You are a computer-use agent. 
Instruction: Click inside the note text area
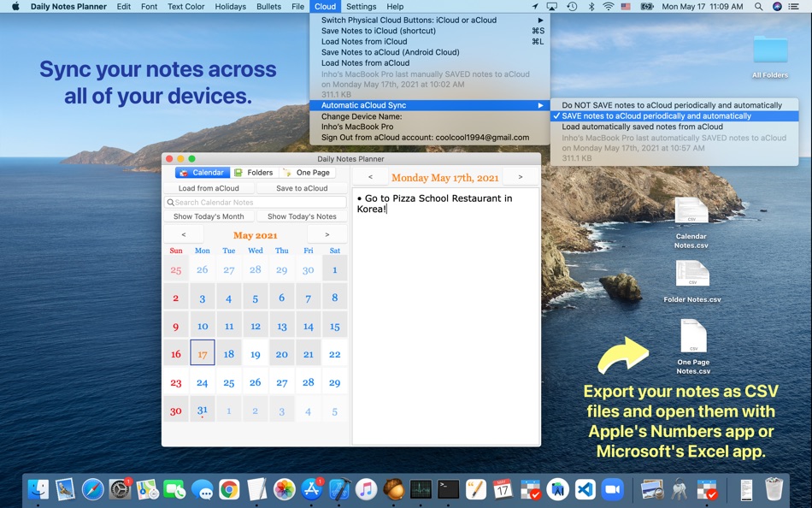[445, 316]
